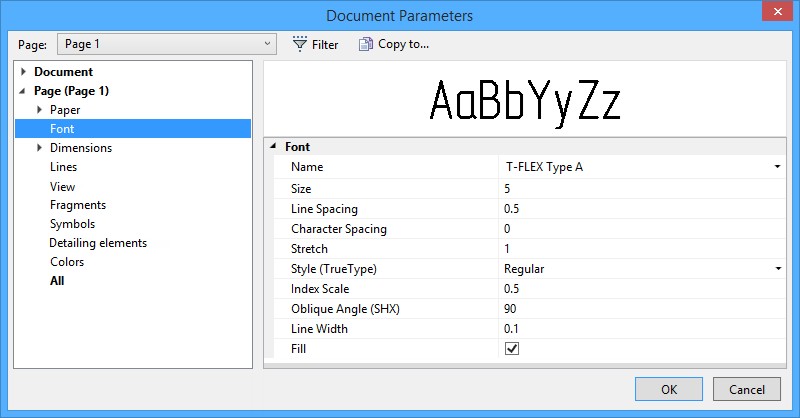Collapse the Page (Page 1) tree node

click(24, 91)
